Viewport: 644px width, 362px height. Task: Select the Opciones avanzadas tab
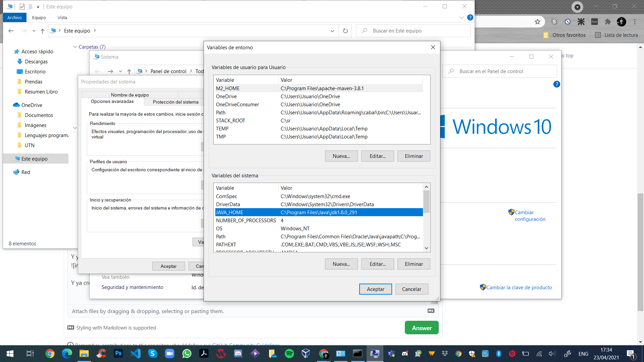point(112,101)
